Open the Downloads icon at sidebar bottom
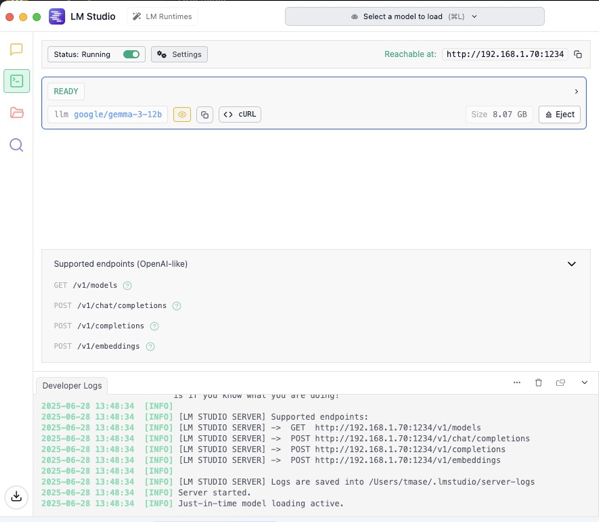The image size is (599, 522). [16, 497]
